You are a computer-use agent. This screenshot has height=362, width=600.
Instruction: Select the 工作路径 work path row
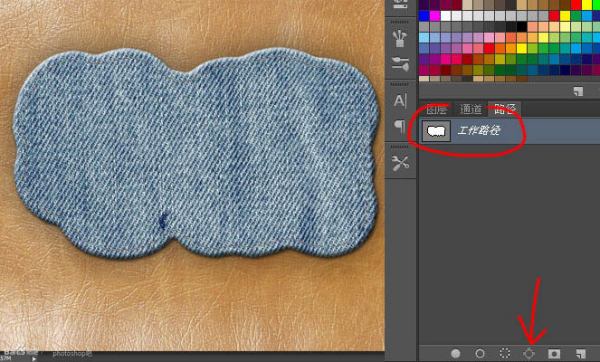tap(510, 131)
